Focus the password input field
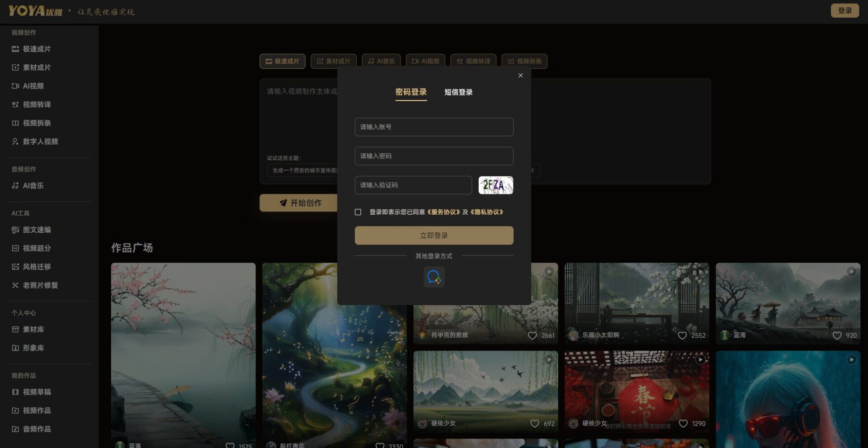 click(434, 156)
